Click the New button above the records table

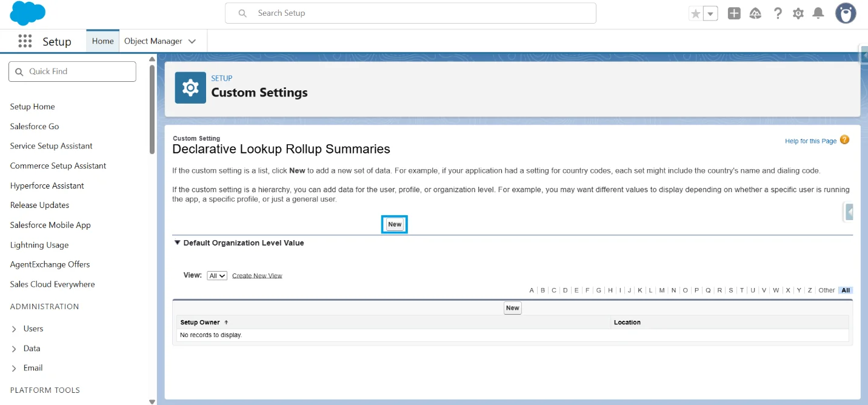pyautogui.click(x=513, y=308)
